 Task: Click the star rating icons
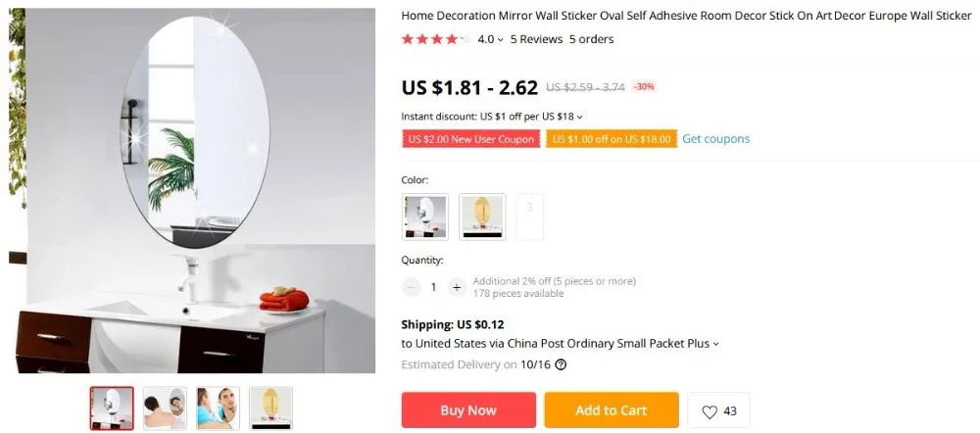[x=436, y=39]
